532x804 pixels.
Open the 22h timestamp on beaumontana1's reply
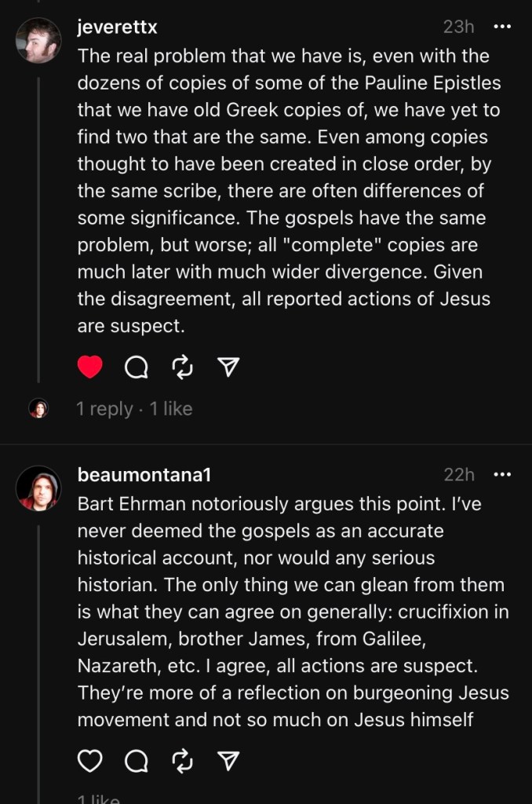point(459,474)
